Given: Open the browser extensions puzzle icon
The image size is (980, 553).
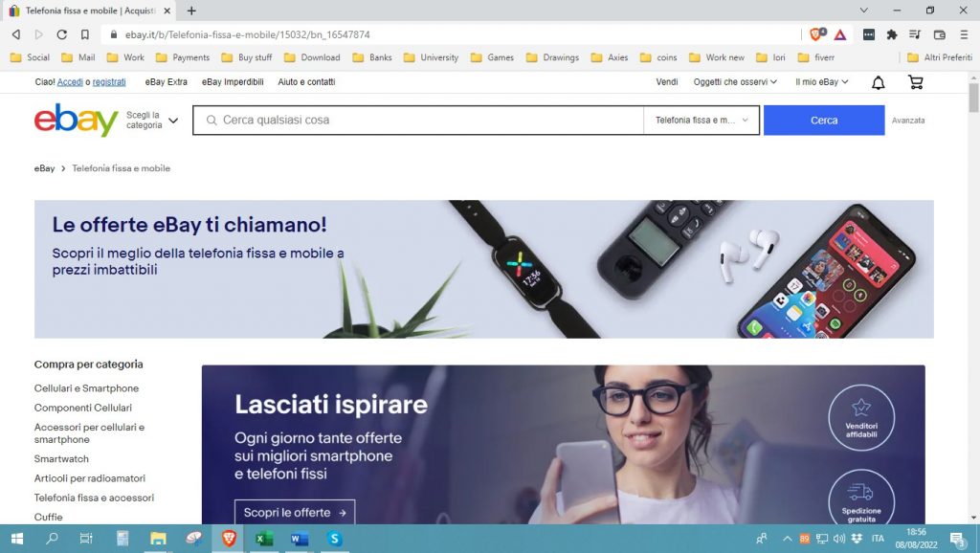Looking at the screenshot, I should coord(893,35).
